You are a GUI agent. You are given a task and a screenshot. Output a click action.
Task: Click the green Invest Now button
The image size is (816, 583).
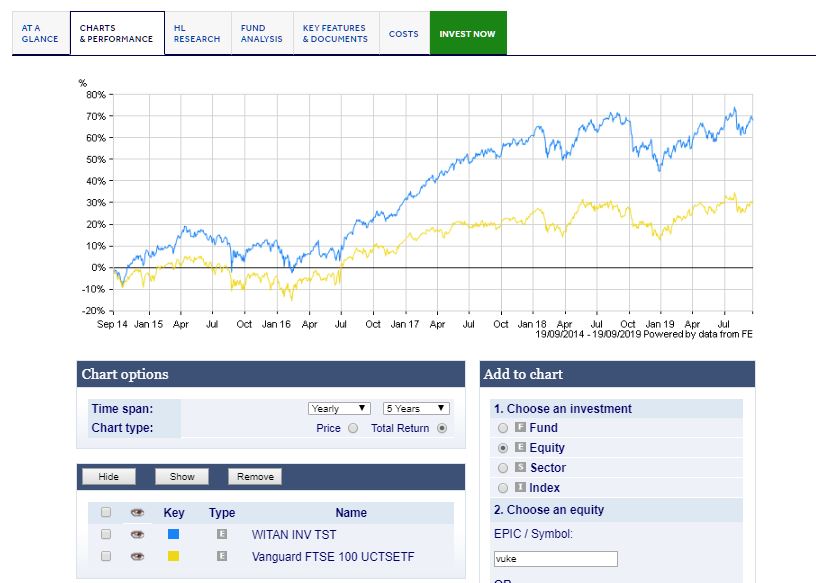click(x=468, y=33)
